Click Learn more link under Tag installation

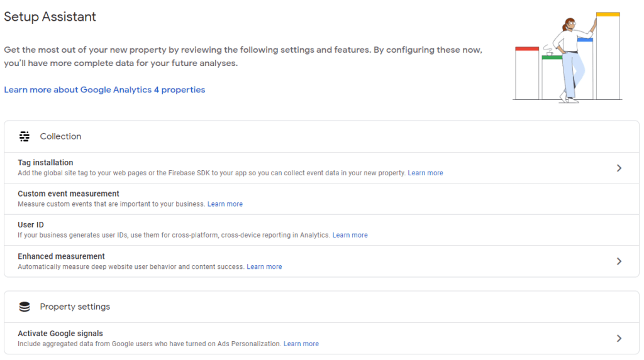[425, 173]
